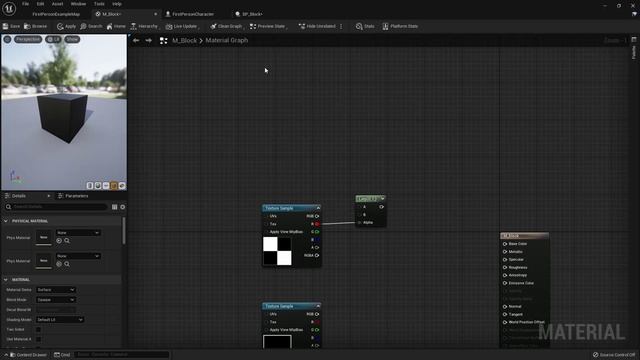Image resolution: width=640 pixels, height=360 pixels.
Task: Click the checkerboard texture preview thumbnail
Action: pyautogui.click(x=277, y=251)
